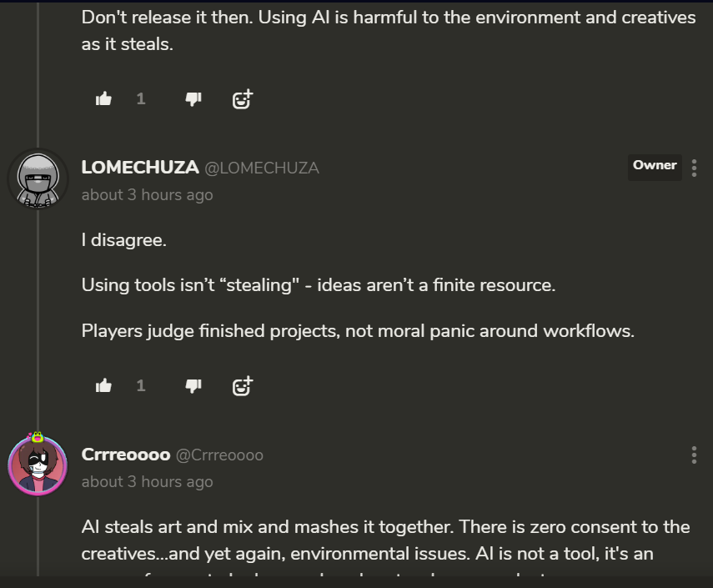The width and height of the screenshot is (713, 588).
Task: Click the Owner badge on LOMECHUZA's comment
Action: click(x=655, y=165)
